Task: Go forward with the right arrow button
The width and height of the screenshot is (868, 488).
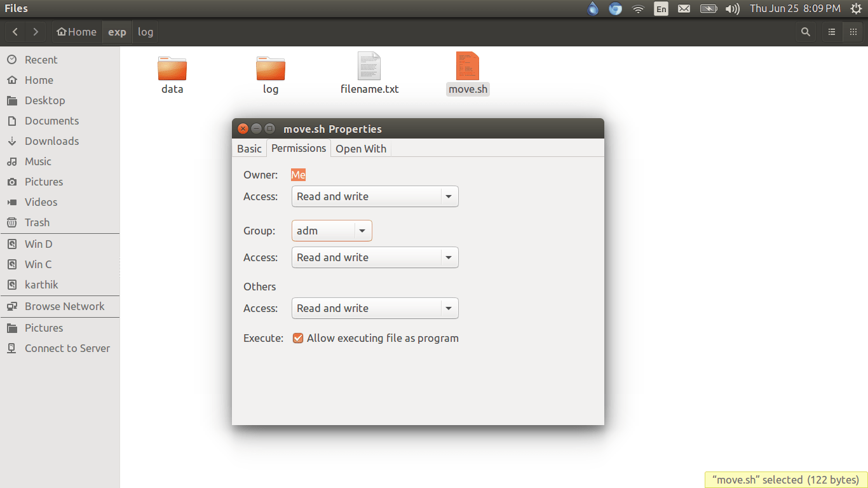Action: click(36, 32)
